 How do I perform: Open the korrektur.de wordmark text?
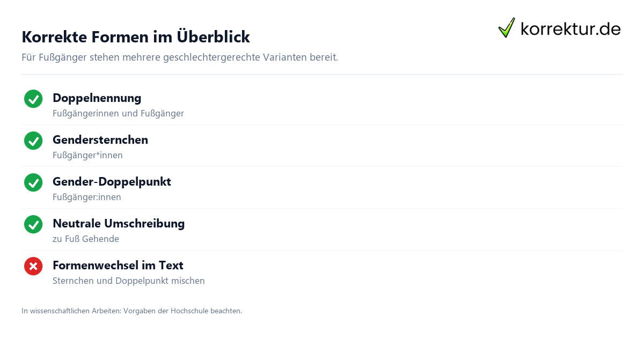pyautogui.click(x=570, y=29)
